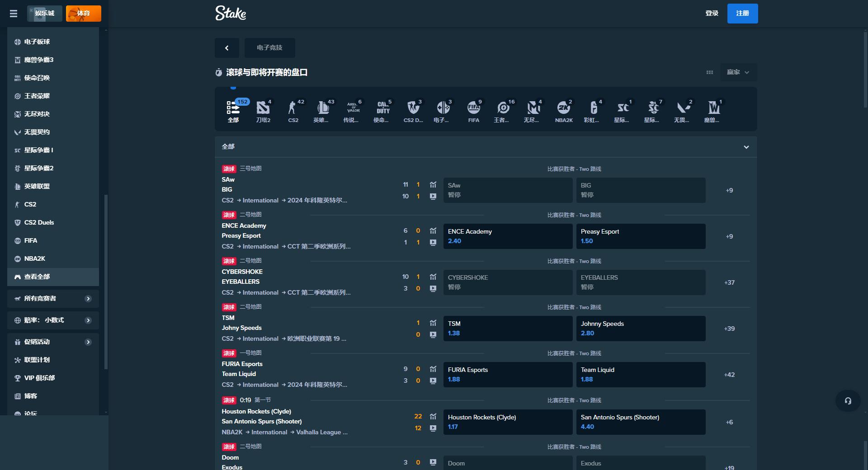Image resolution: width=868 pixels, height=470 pixels.
Task: Switch to the grid layout view icon
Action: pyautogui.click(x=710, y=72)
